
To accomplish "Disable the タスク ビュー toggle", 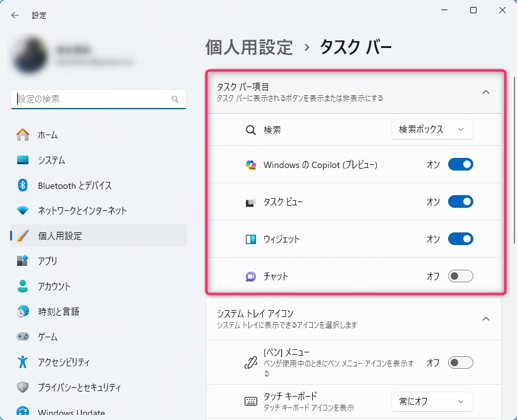I will [x=460, y=202].
